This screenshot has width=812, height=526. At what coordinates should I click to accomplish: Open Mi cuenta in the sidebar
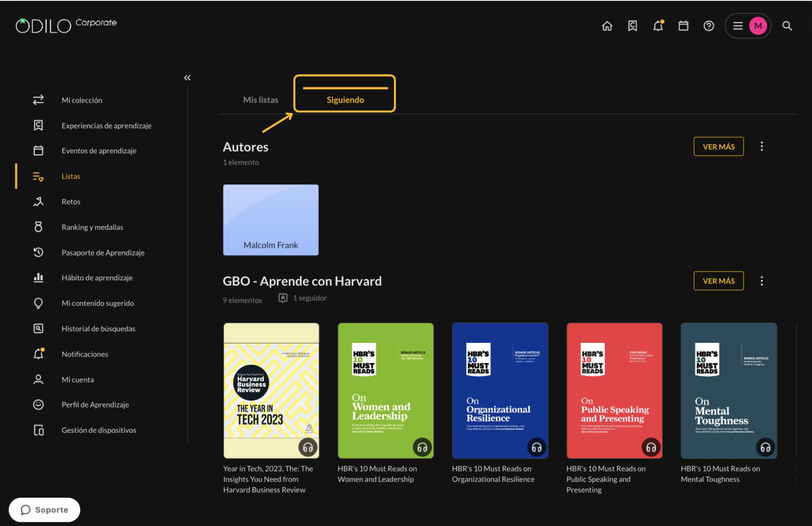(x=78, y=379)
